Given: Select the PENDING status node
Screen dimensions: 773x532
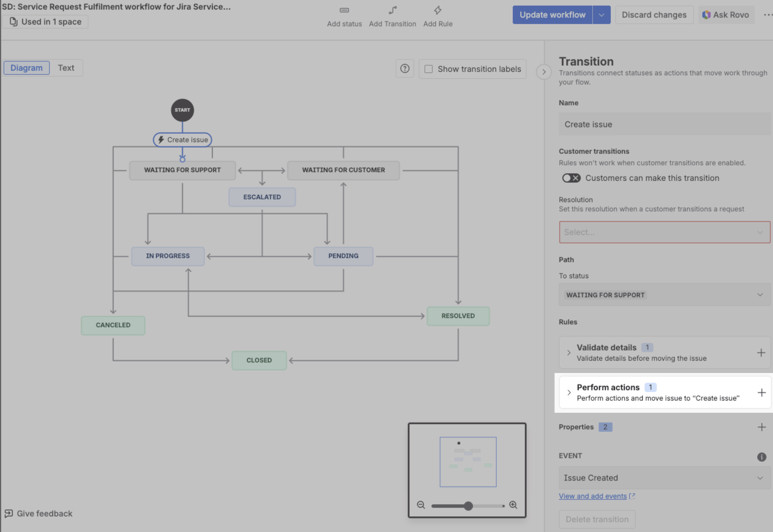Looking at the screenshot, I should pos(343,256).
